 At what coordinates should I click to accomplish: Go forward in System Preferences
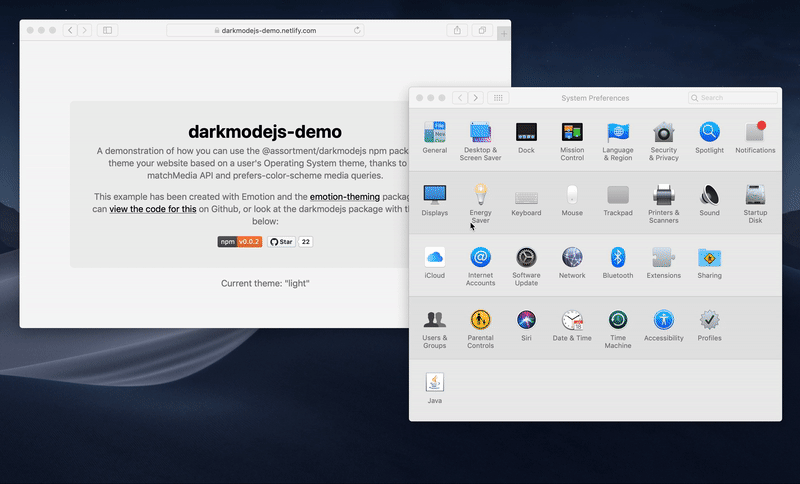click(x=476, y=97)
